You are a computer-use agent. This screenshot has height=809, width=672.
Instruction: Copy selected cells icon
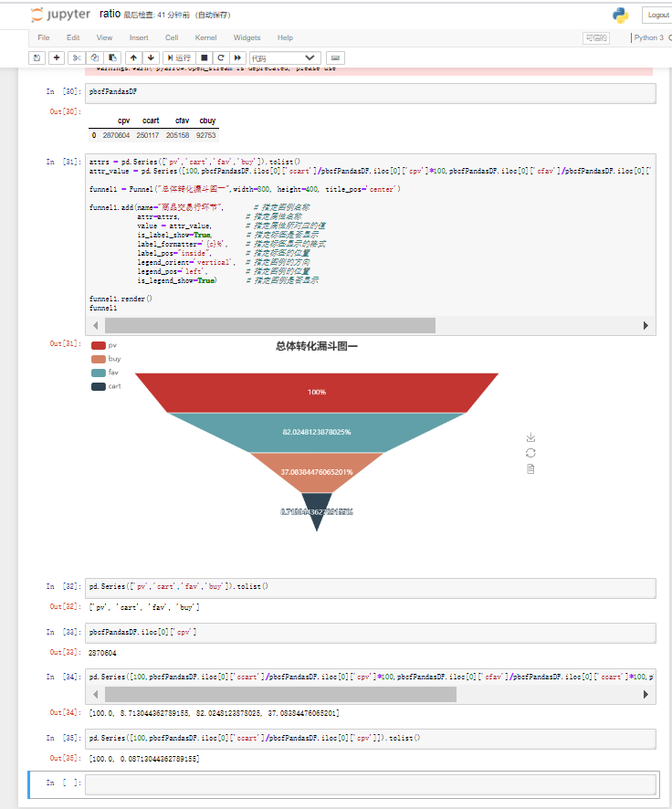[95, 58]
